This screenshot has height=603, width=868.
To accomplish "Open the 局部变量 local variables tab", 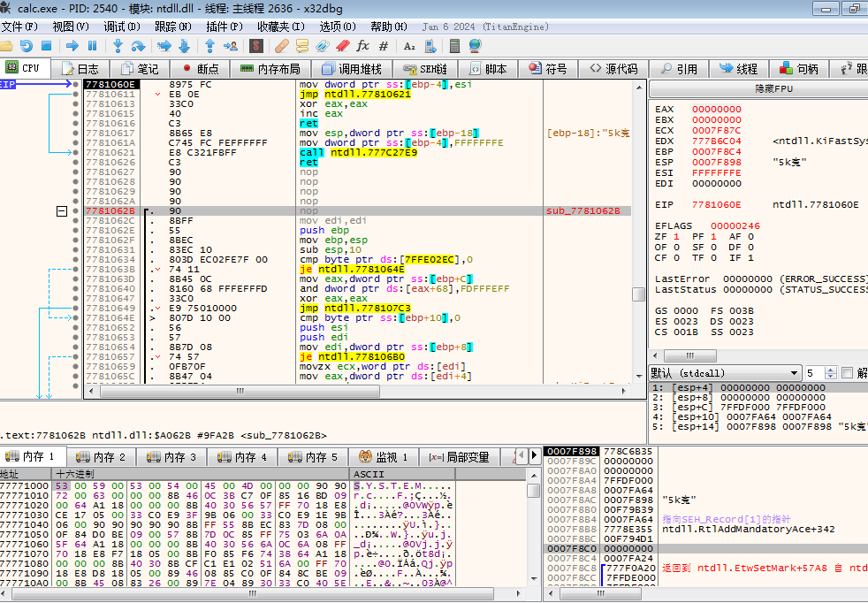I will (x=460, y=457).
